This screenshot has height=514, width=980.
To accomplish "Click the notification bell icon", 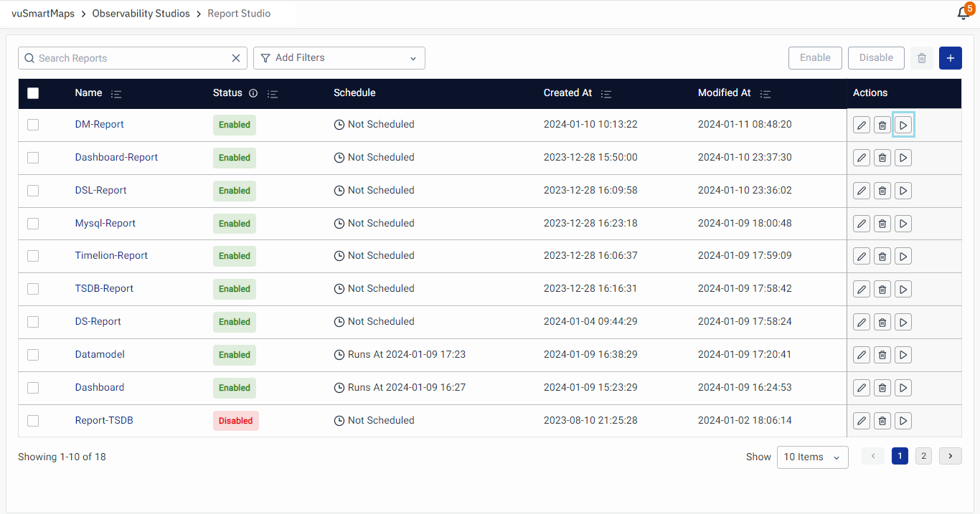I will point(963,14).
